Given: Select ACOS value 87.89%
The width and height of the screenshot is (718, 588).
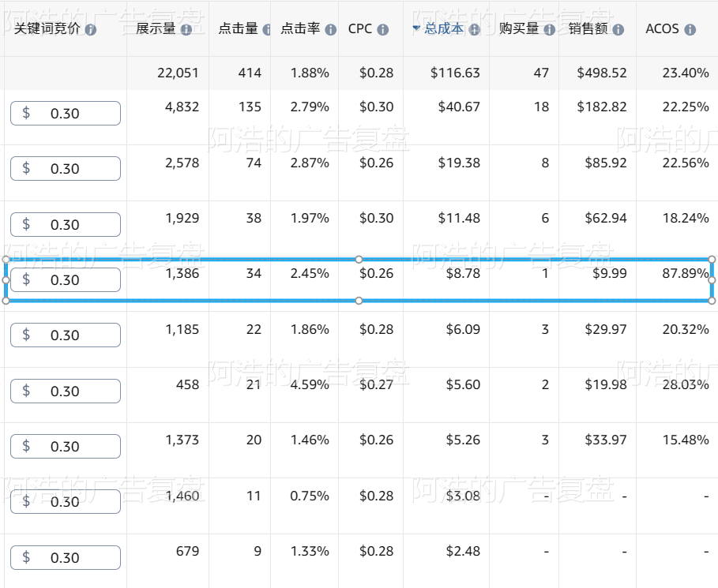Looking at the screenshot, I should point(685,273).
